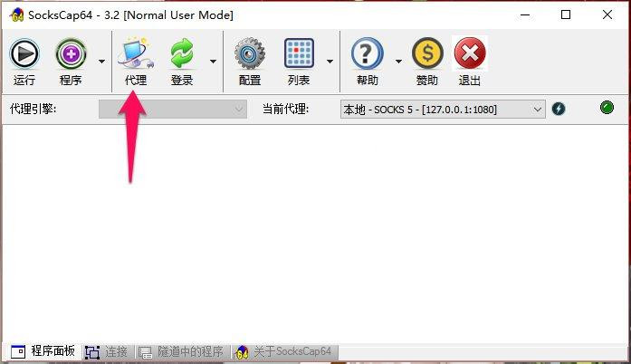Click the 登录 (Login) green arrows icon
631x364 pixels.
point(182,55)
